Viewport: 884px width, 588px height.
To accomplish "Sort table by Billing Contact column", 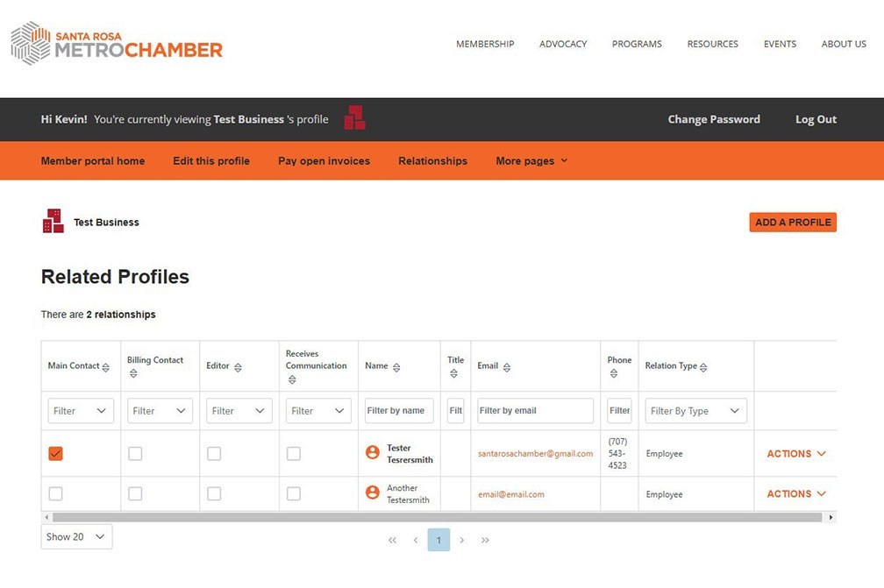I will point(133,373).
